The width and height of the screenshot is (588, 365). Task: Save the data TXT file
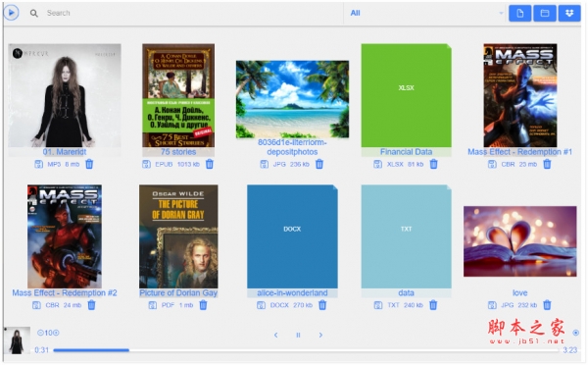378,305
